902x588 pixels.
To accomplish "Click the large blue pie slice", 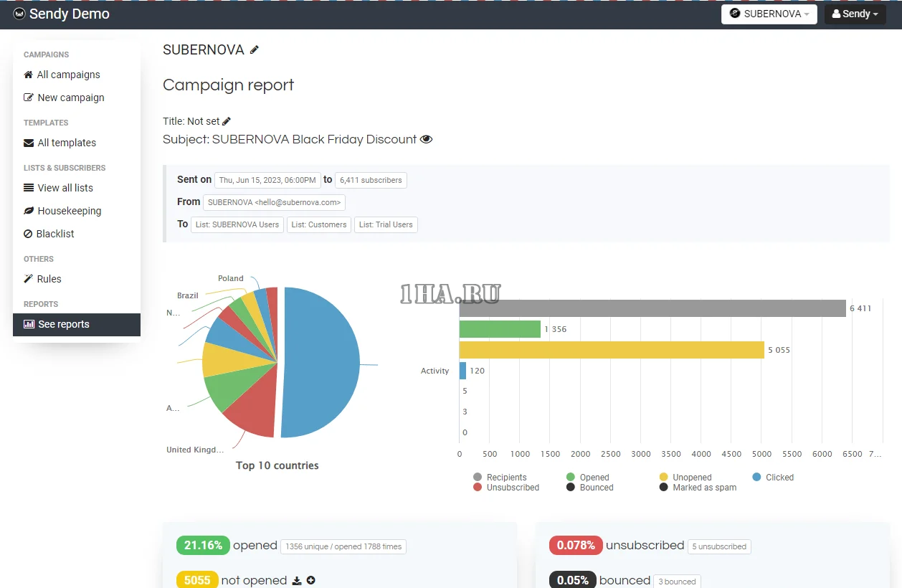I will (323, 359).
